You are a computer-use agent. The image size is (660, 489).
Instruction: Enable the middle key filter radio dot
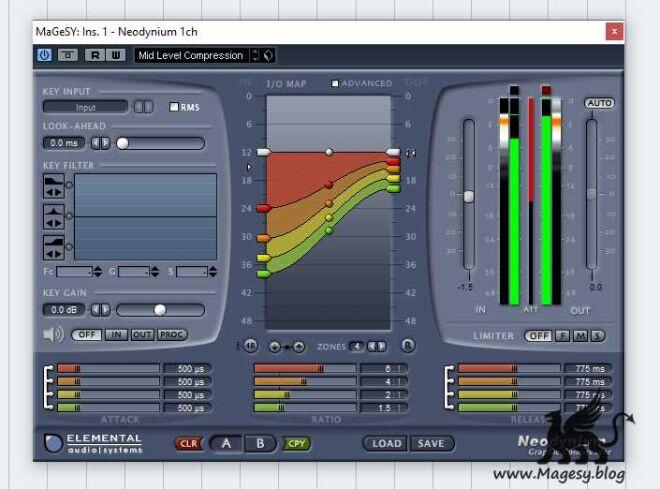[x=69, y=216]
